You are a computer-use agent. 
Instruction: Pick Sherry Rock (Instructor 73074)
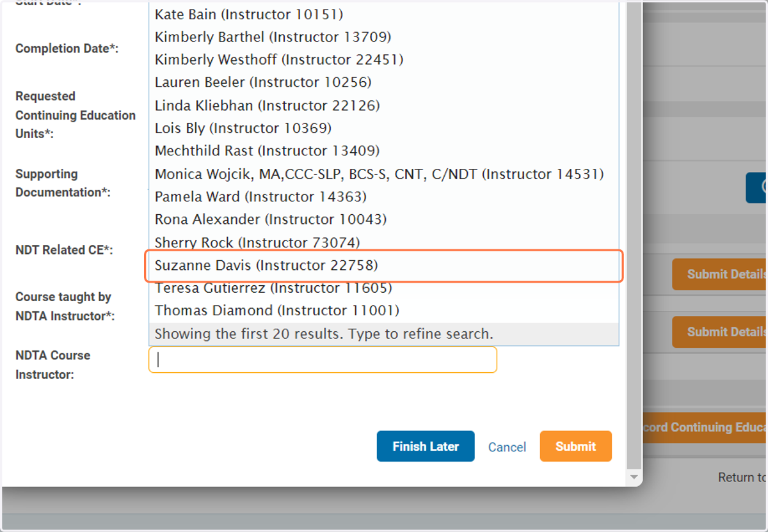point(384,242)
